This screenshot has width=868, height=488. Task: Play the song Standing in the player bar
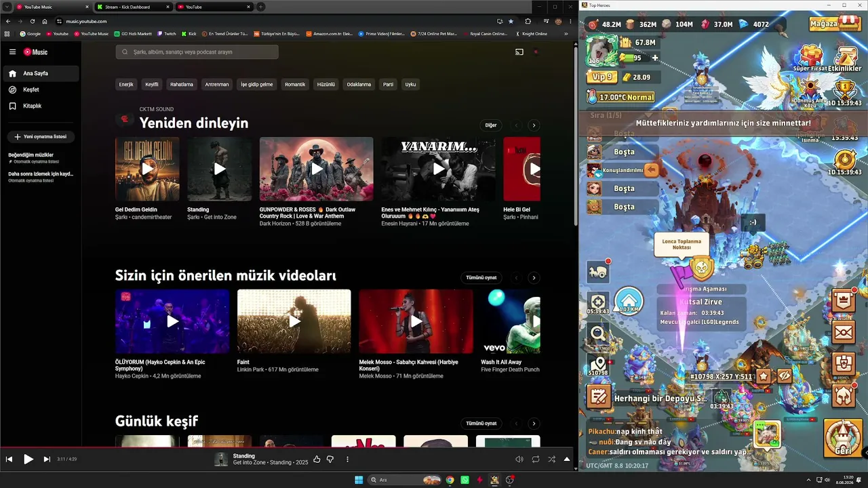point(28,460)
